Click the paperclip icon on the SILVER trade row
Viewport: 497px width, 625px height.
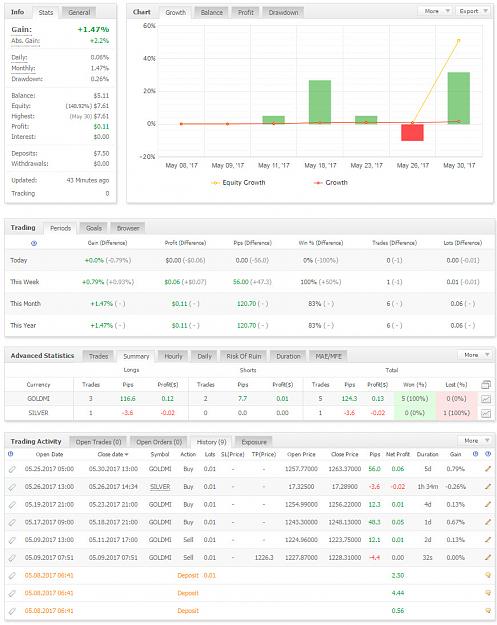pos(12,487)
